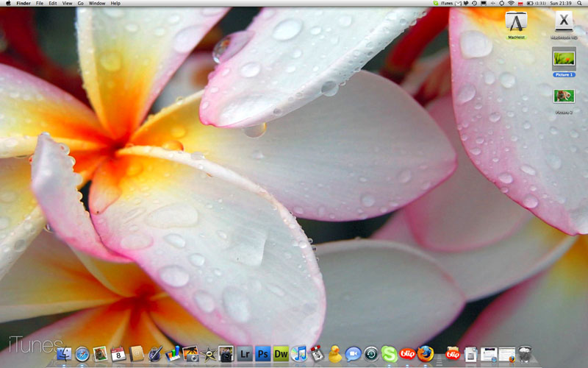The image size is (588, 368).
Task: Open Numbers bar chart app
Action: click(173, 354)
